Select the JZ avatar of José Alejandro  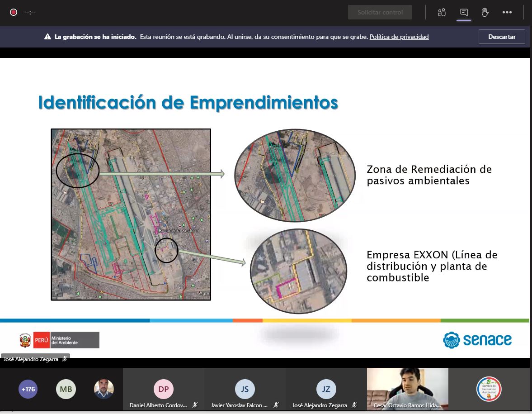click(x=326, y=389)
